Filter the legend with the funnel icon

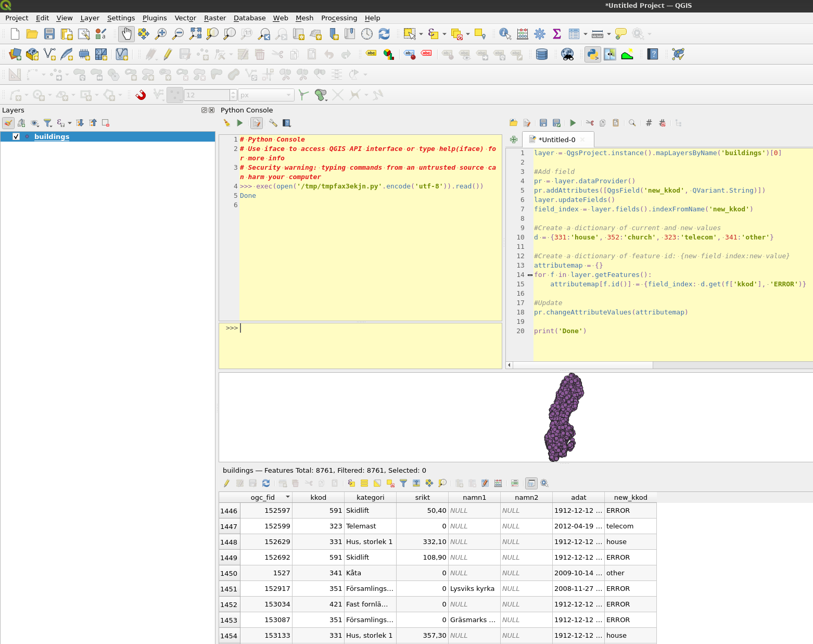(47, 123)
